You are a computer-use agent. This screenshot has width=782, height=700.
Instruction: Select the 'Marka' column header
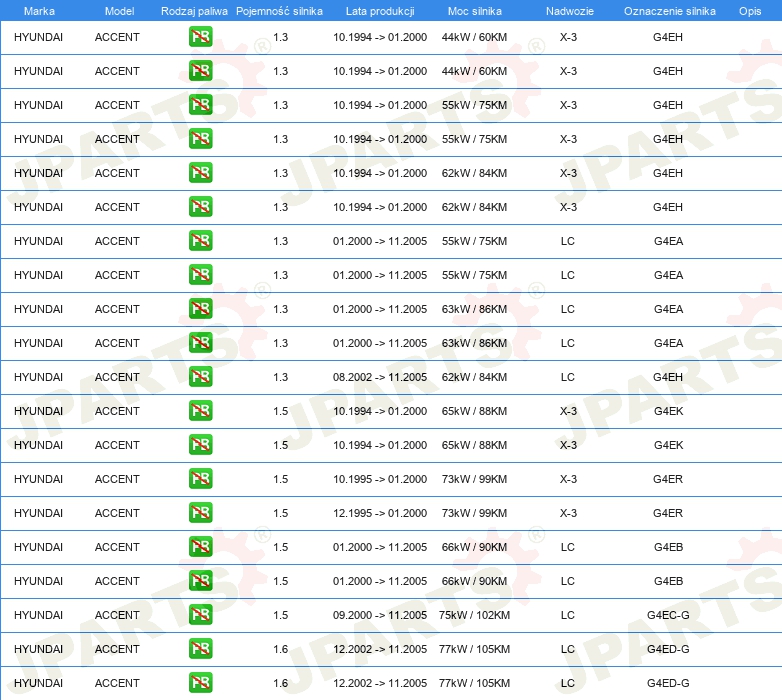click(x=39, y=11)
